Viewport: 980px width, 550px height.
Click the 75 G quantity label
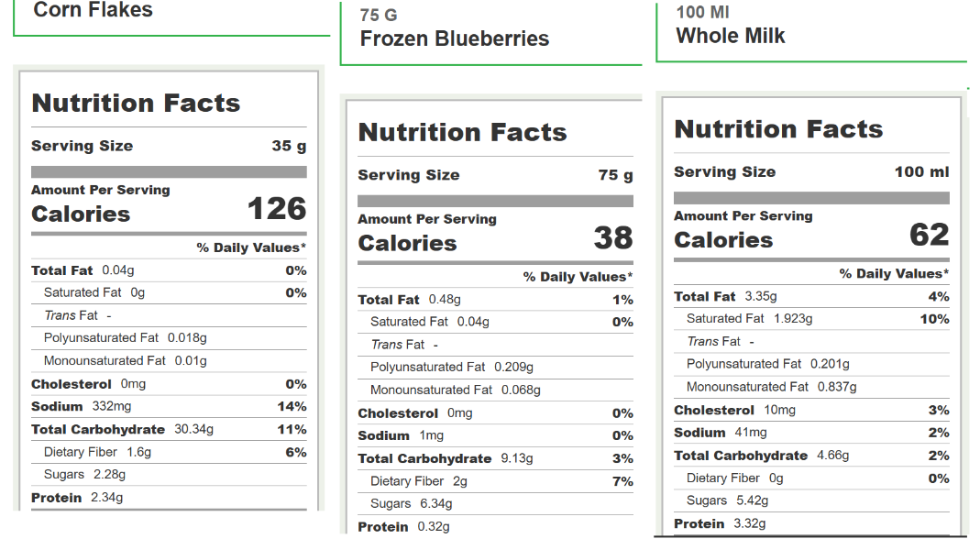point(379,16)
